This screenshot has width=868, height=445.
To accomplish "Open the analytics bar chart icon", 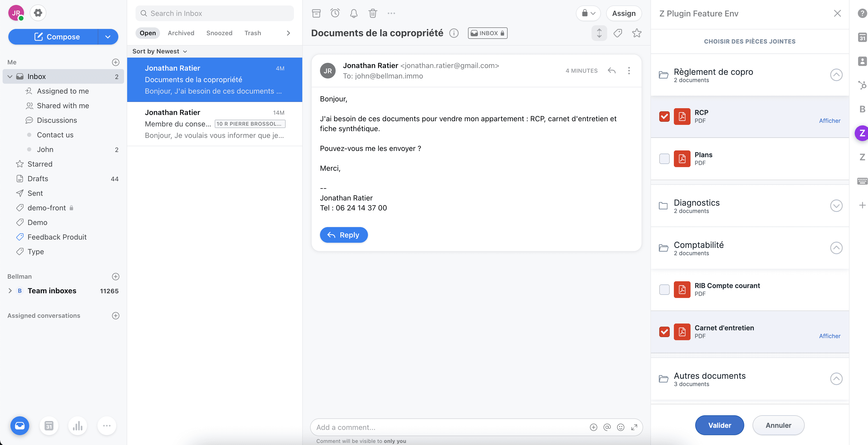I will click(x=78, y=425).
